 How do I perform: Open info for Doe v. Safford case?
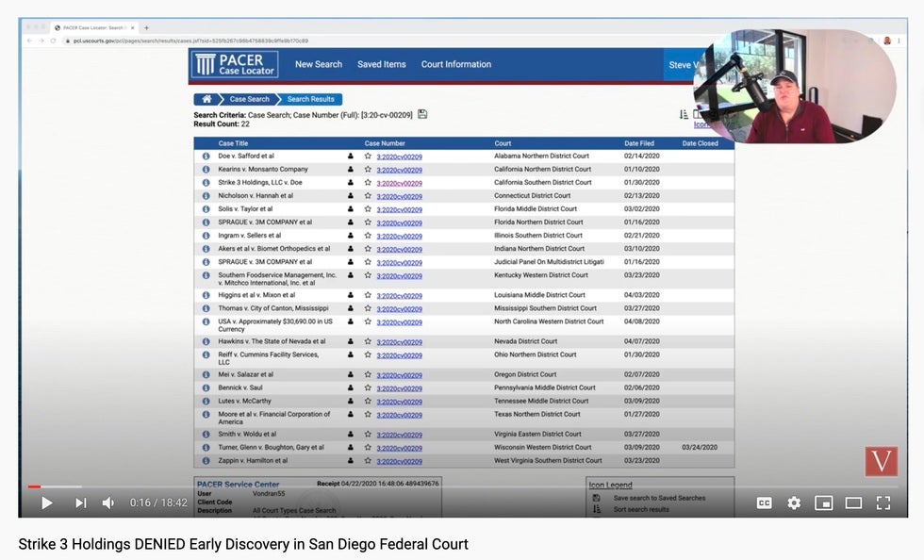(206, 156)
